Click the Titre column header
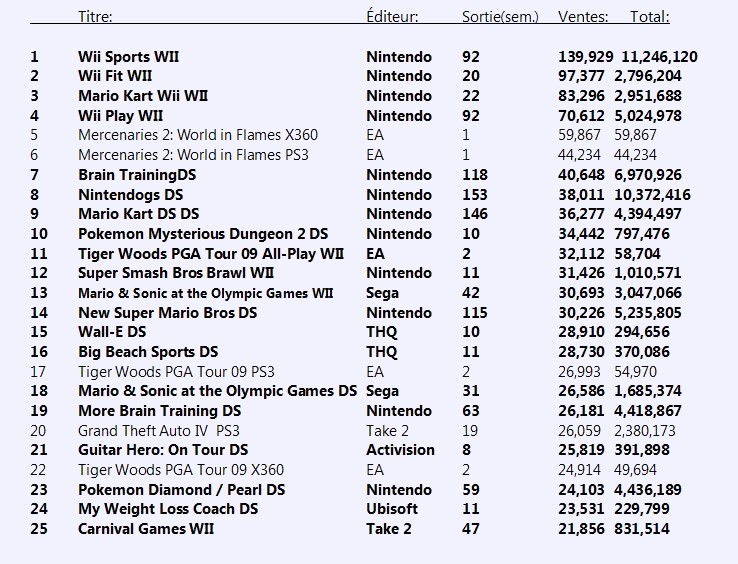The width and height of the screenshot is (738, 564). (95, 17)
